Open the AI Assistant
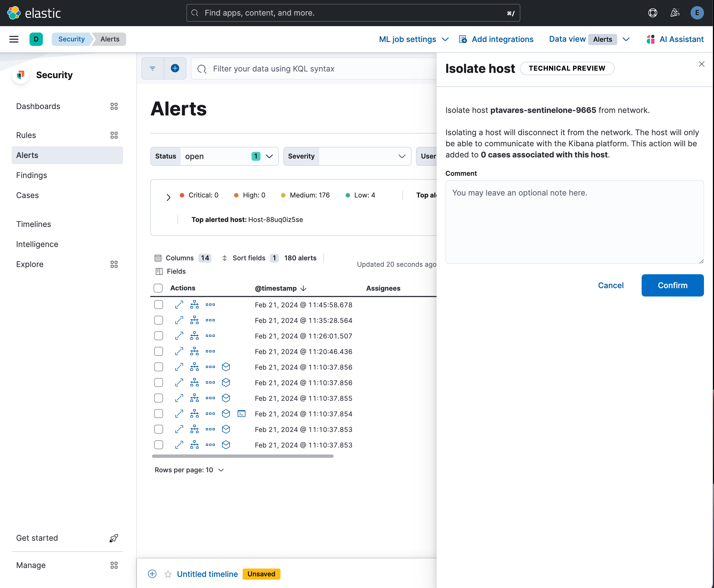The image size is (714, 588). [x=674, y=39]
